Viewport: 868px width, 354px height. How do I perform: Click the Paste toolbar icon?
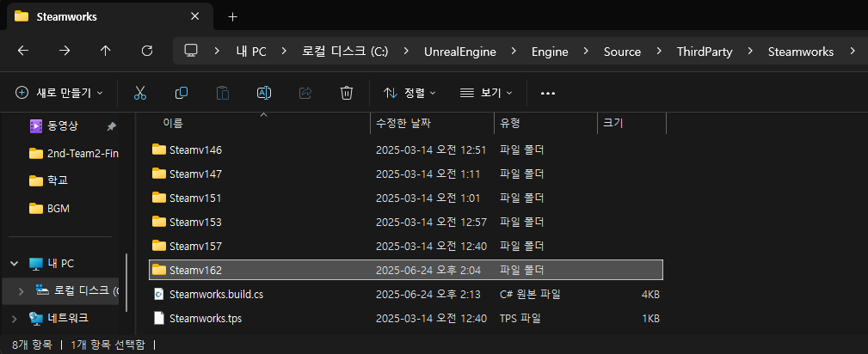pos(223,93)
